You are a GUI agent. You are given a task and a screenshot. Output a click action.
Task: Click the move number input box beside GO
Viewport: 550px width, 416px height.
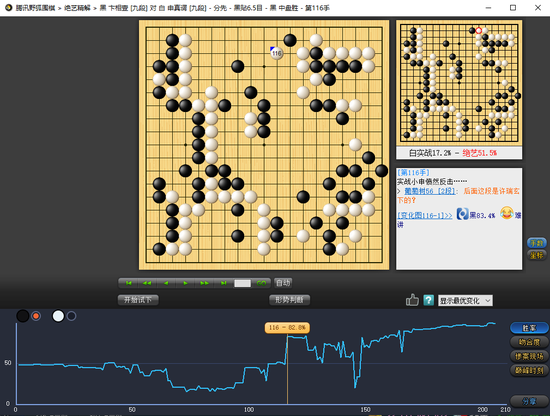[x=242, y=283]
